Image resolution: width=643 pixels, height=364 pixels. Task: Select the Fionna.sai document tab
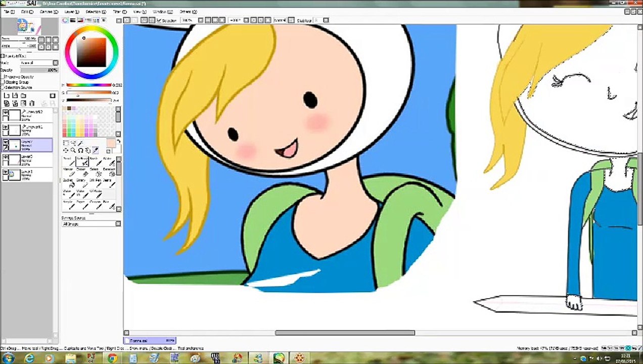coord(150,341)
